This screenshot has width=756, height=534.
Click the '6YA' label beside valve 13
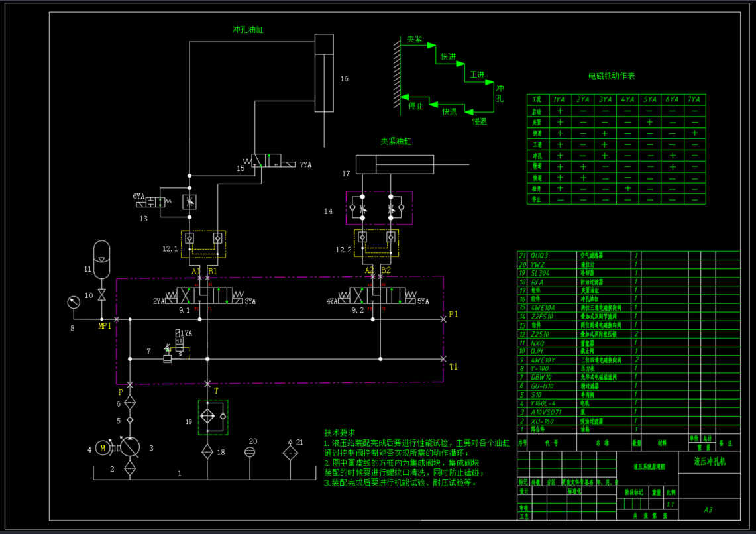tap(138, 196)
